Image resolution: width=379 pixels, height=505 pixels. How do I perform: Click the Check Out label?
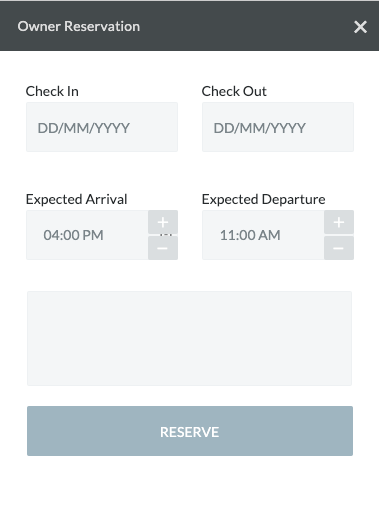coord(234,91)
